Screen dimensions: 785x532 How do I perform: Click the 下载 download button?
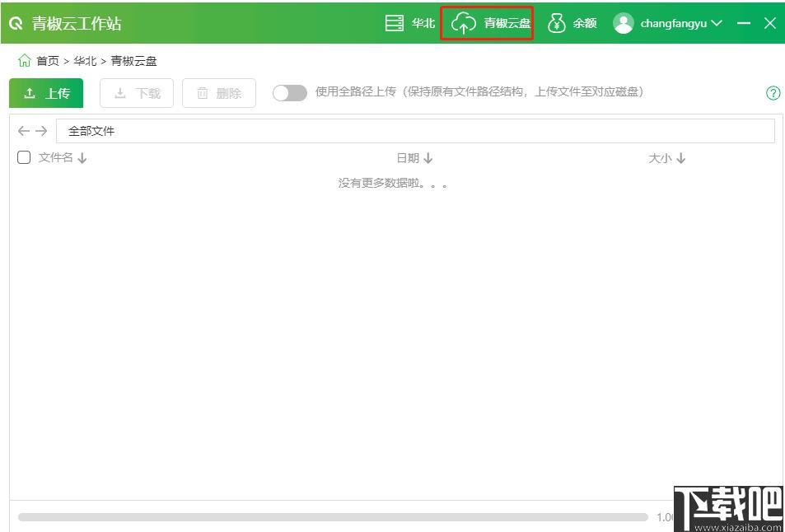point(137,93)
